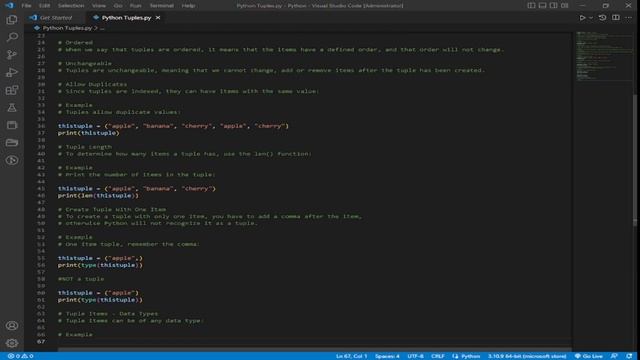This screenshot has height=360, width=640.
Task: Open notifications bell in status bar
Action: (629, 356)
